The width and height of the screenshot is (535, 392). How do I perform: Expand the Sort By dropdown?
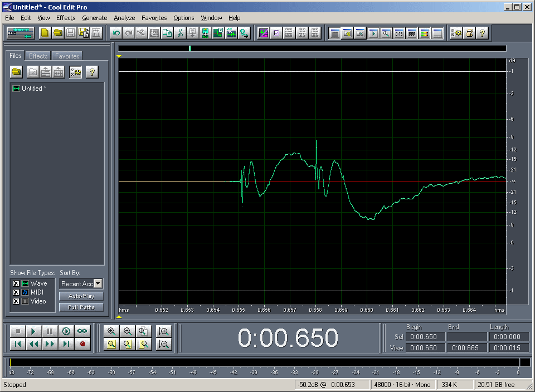point(98,284)
